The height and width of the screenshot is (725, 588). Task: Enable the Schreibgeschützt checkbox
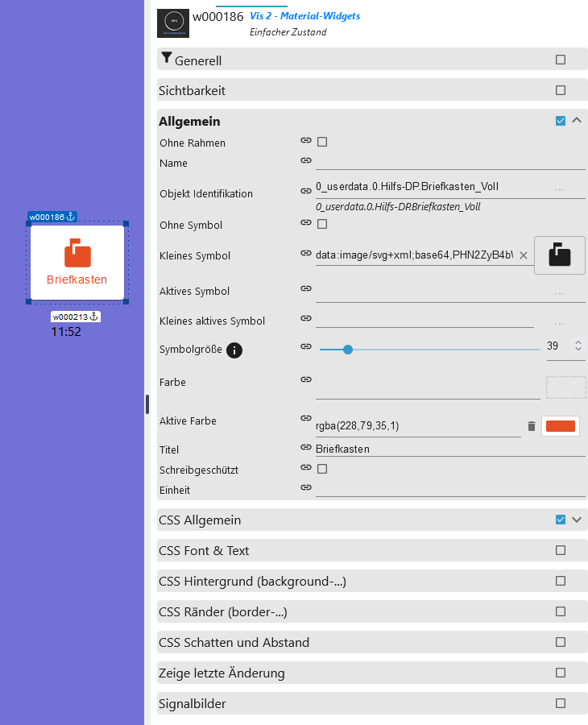[x=322, y=469]
